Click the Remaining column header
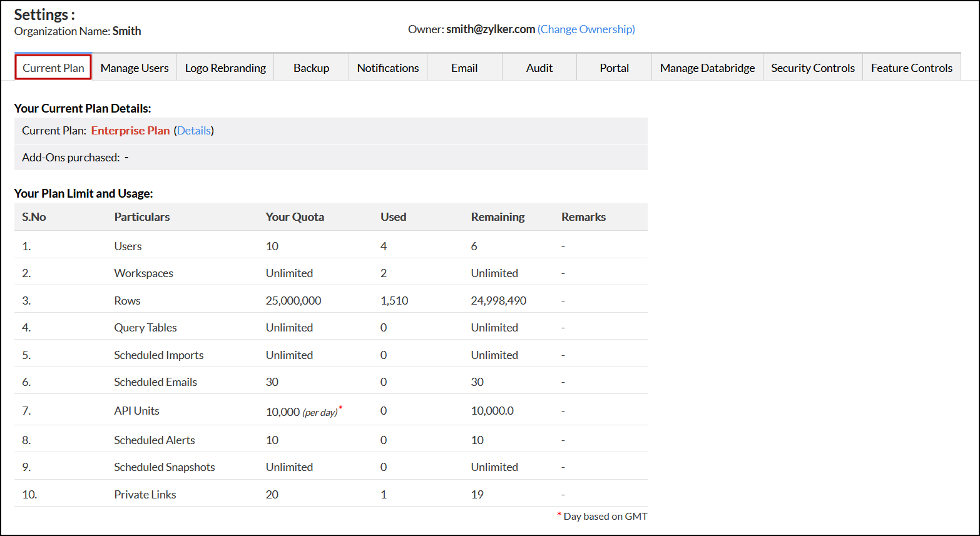The width and height of the screenshot is (980, 536). (498, 217)
